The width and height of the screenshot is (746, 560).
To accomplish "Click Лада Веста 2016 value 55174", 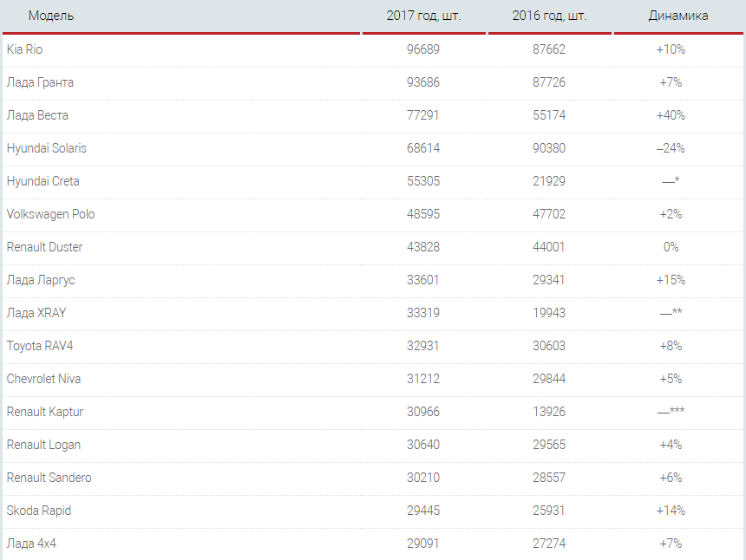I will pos(549,115).
